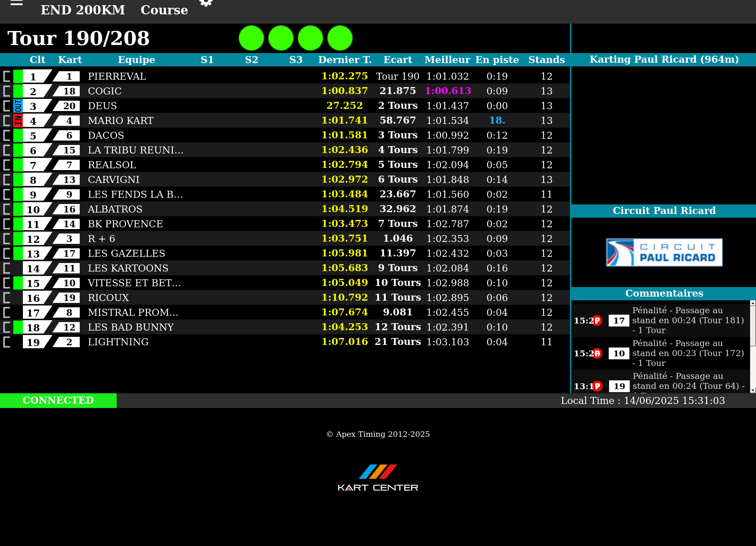Click penalty icon for kart 17 comment
The height and width of the screenshot is (546, 756).
[597, 321]
